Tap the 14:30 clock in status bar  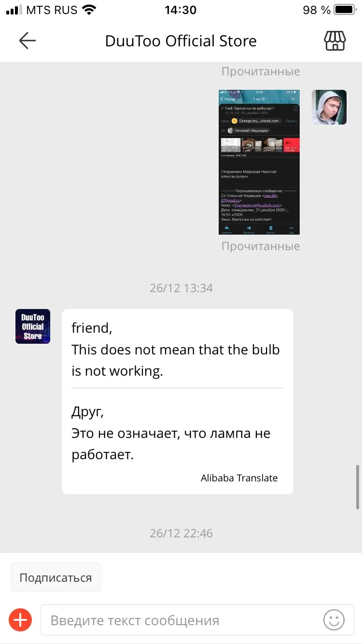(181, 10)
